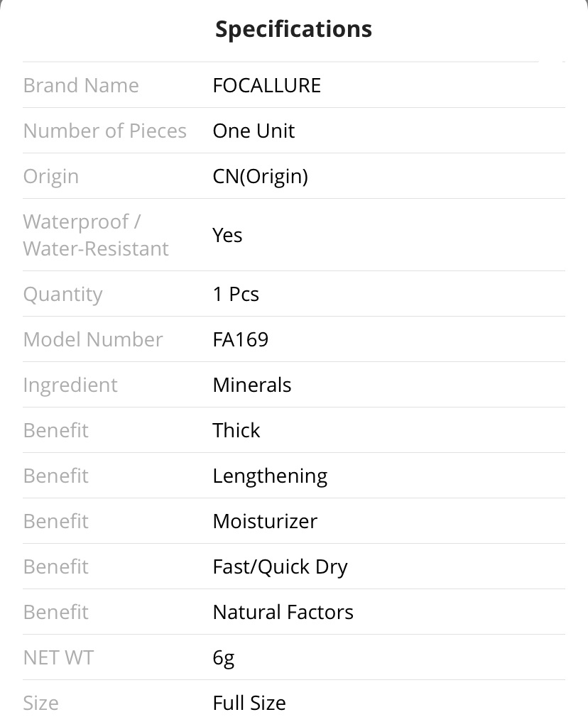Select the Specifications heading
The width and height of the screenshot is (588, 717).
click(293, 30)
